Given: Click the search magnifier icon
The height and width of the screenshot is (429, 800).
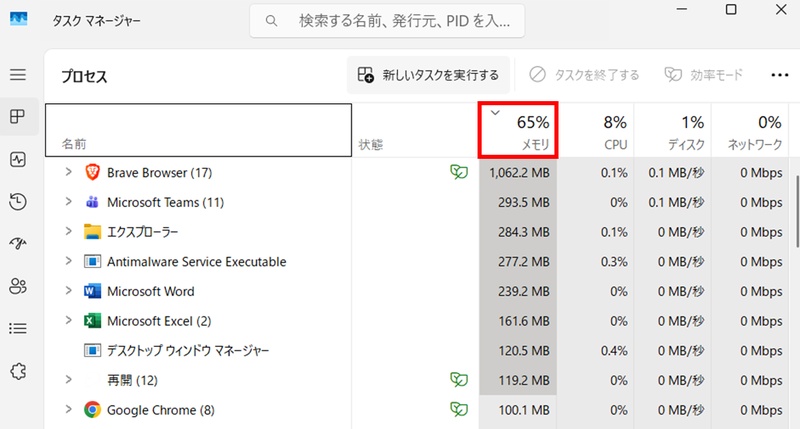Looking at the screenshot, I should (271, 21).
